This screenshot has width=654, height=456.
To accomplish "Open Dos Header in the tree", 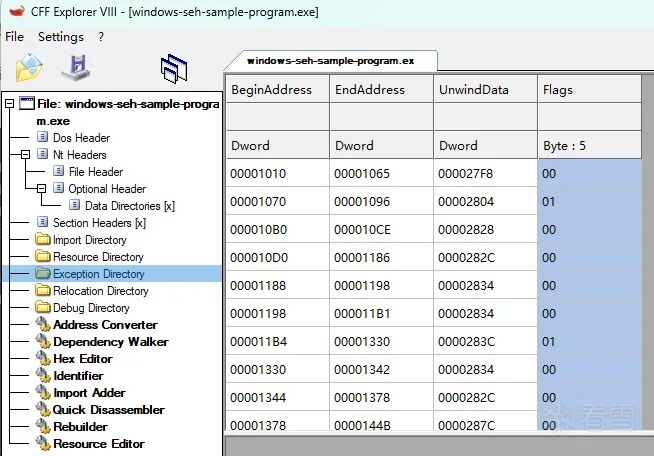I will (x=81, y=137).
